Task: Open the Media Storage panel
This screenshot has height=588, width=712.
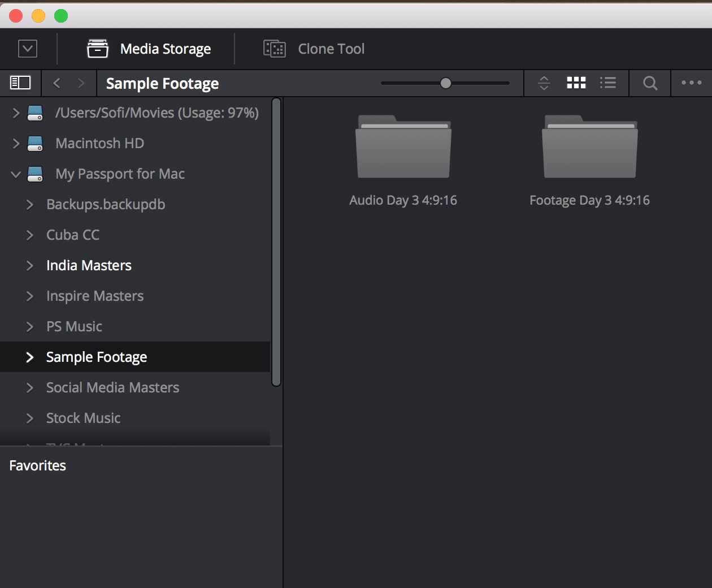Action: [x=149, y=49]
